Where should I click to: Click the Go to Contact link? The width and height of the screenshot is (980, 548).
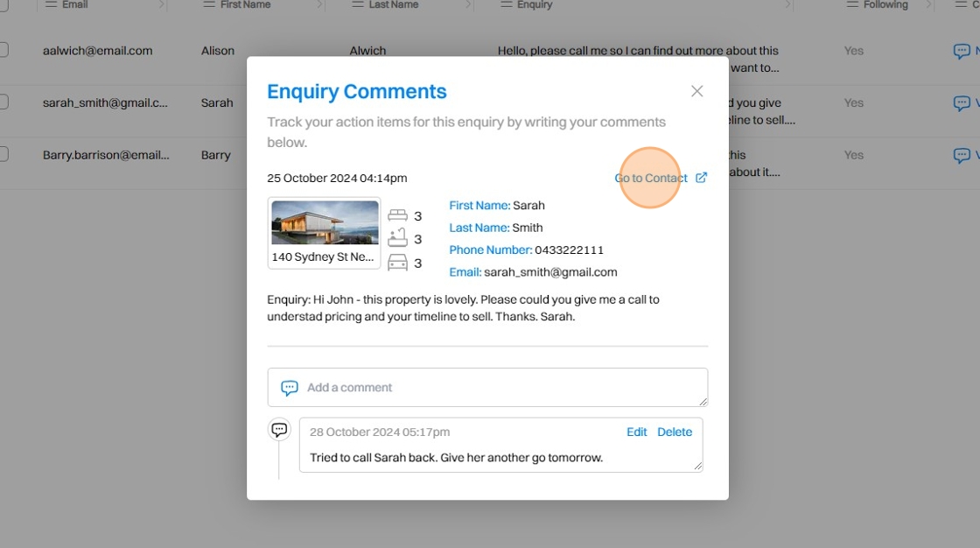pos(651,178)
